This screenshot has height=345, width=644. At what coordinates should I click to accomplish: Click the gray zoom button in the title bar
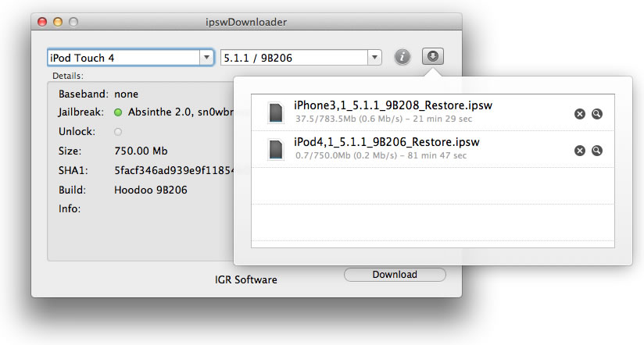73,22
